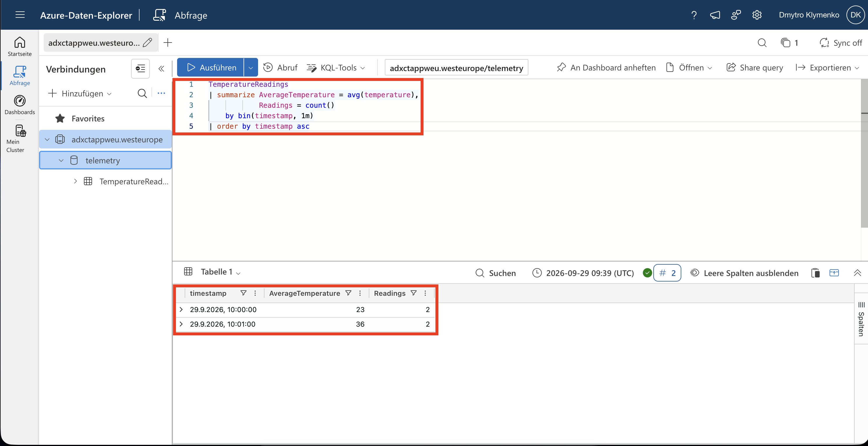Select the TemperatureRead... table
Viewport: 868px width, 446px height.
[134, 181]
